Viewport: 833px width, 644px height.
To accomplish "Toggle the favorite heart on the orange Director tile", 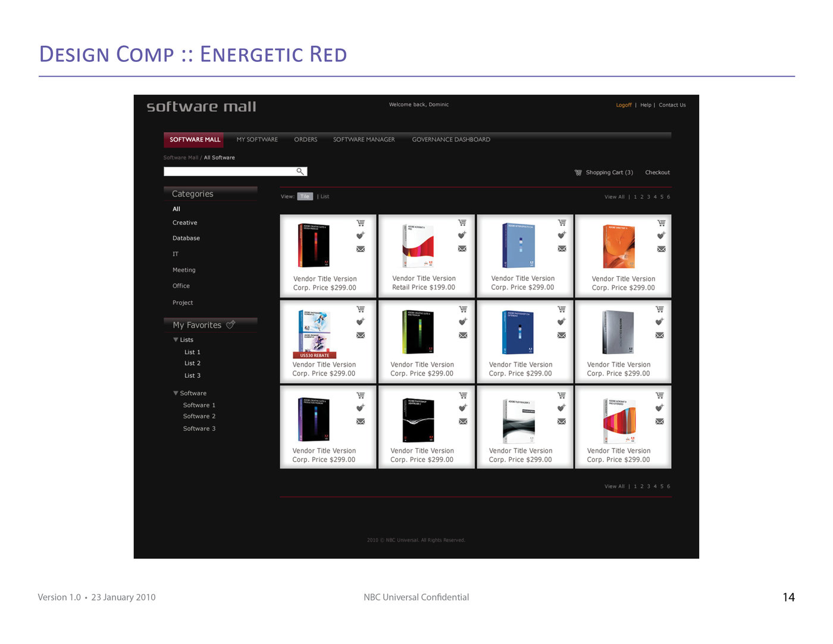I will point(660,235).
